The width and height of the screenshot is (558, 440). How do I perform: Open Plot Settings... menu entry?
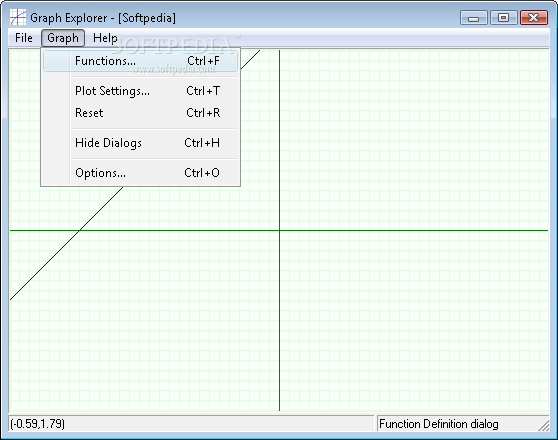[141, 91]
